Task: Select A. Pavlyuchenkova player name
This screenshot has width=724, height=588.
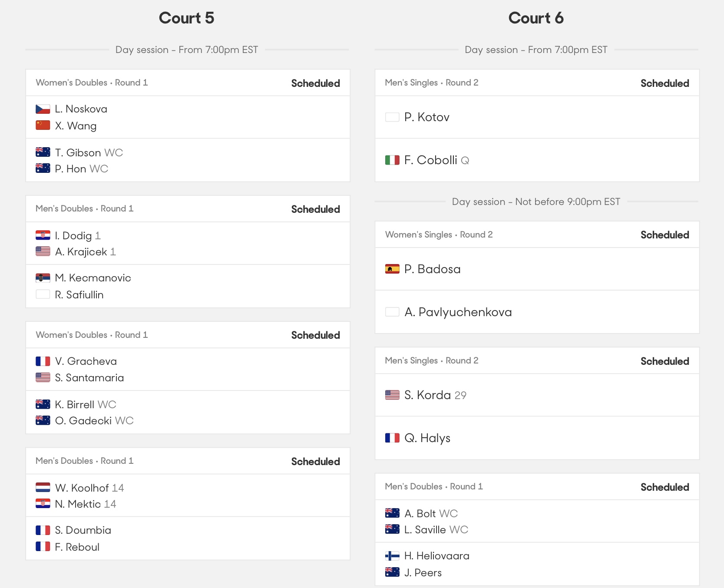Action: tap(458, 312)
